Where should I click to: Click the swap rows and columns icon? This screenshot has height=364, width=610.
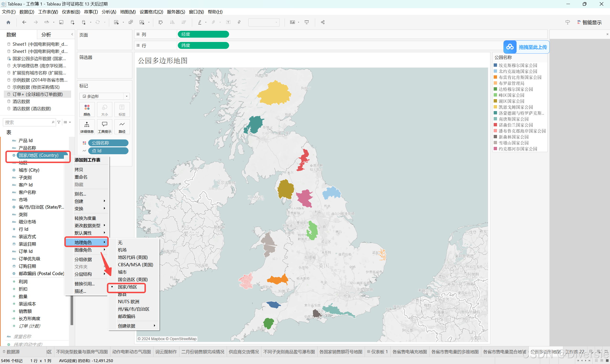click(161, 22)
